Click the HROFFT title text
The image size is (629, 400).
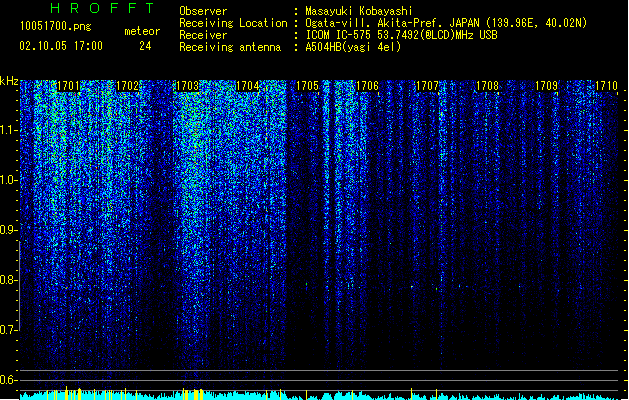(x=103, y=8)
